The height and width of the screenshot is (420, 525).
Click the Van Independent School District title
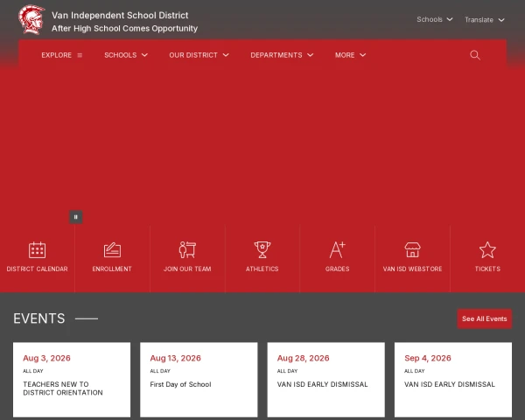click(x=120, y=16)
